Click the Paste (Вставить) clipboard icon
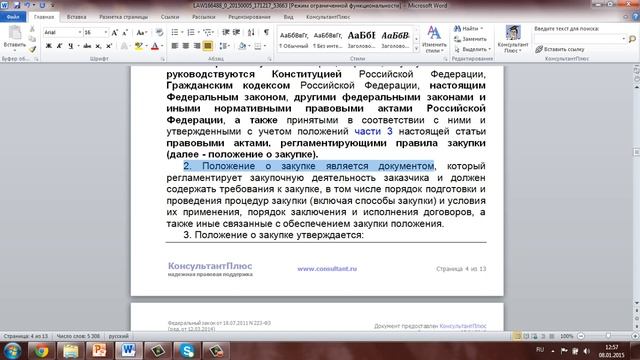Screen dimensions: 640x360 coord(15,33)
